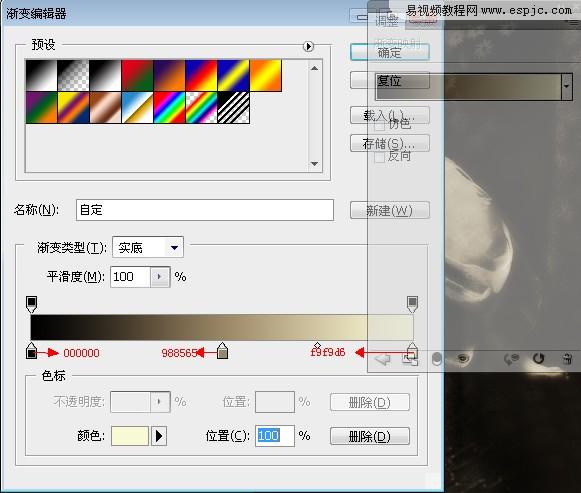Click the preset list scroll-down arrow
581x493 pixels.
pos(314,163)
